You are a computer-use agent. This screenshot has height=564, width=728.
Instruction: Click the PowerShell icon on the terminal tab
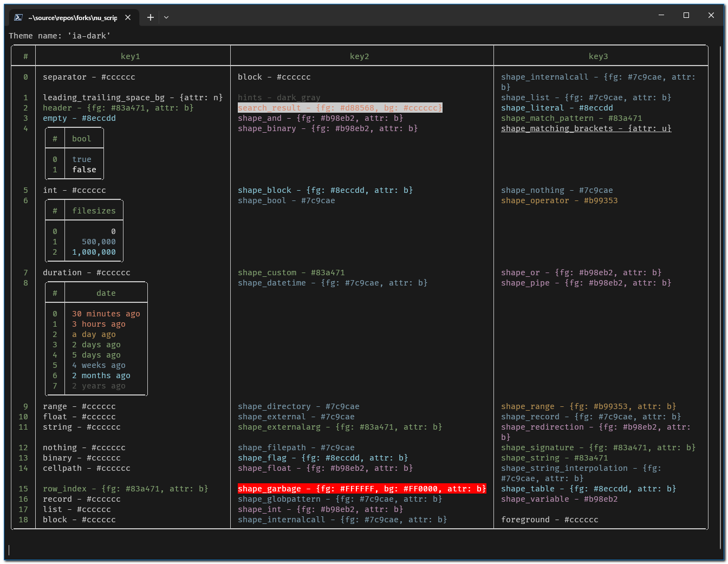point(18,17)
